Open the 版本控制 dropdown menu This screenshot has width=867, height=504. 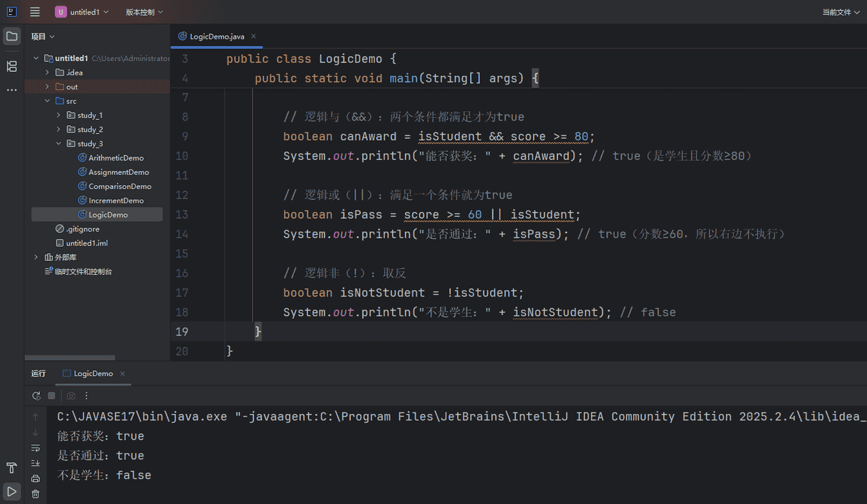(144, 12)
